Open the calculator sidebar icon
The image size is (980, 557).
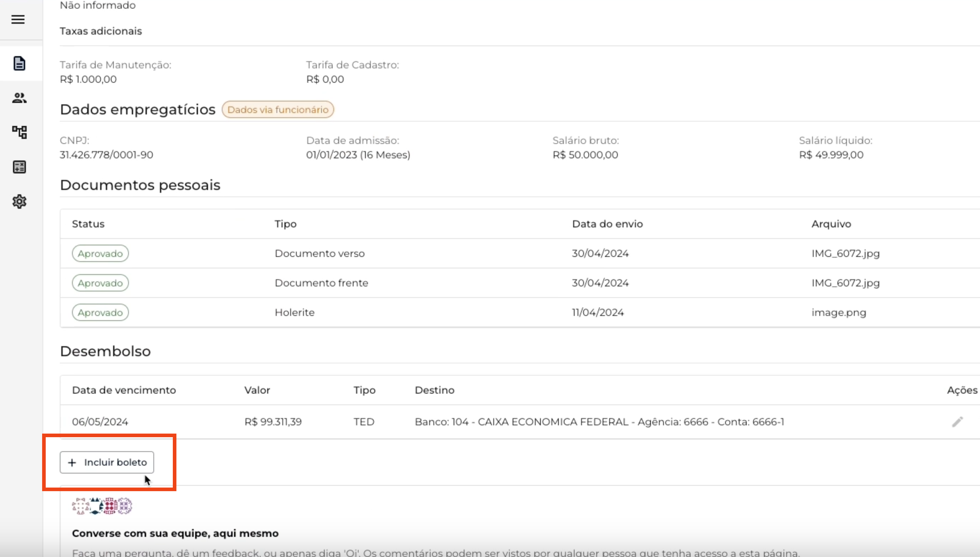pyautogui.click(x=19, y=167)
